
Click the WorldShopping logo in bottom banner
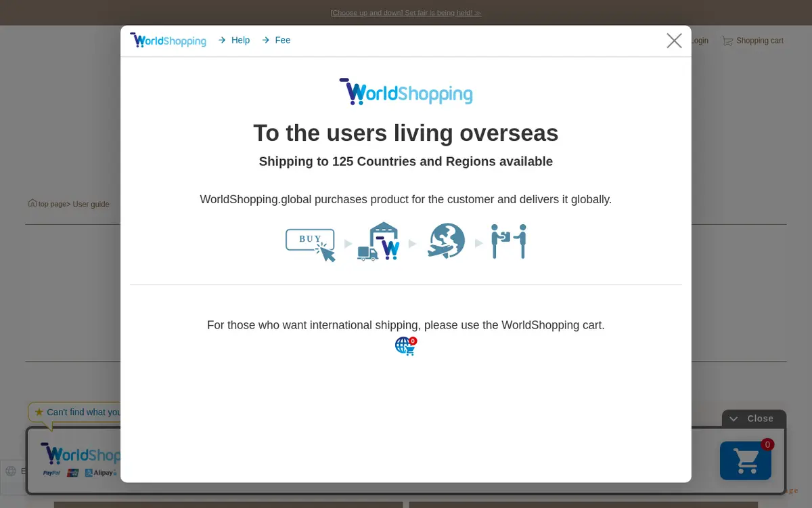(80, 453)
